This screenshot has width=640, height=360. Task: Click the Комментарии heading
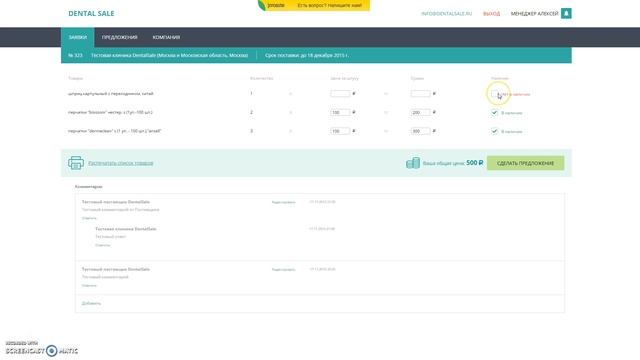[x=89, y=187]
